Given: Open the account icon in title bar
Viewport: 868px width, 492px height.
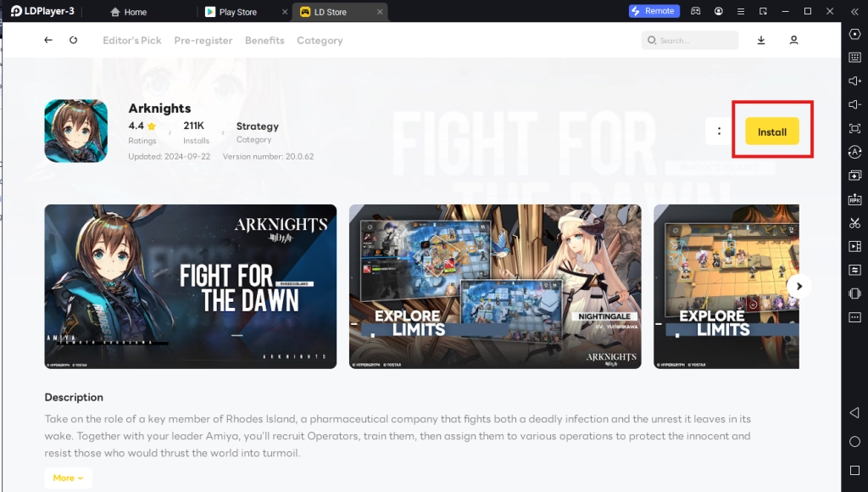Looking at the screenshot, I should (x=719, y=11).
